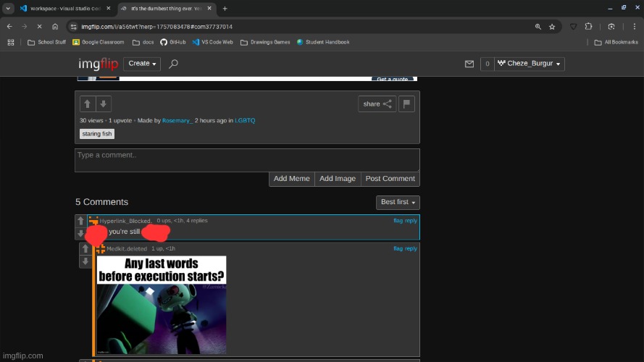Open the VS Code Web bookmark
The width and height of the screenshot is (644, 362).
coord(212,42)
